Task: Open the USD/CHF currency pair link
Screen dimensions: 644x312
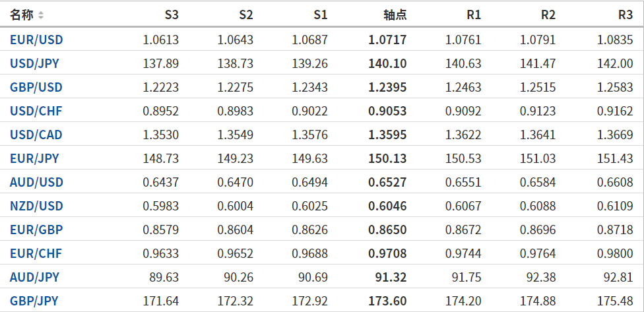Action: point(36,111)
